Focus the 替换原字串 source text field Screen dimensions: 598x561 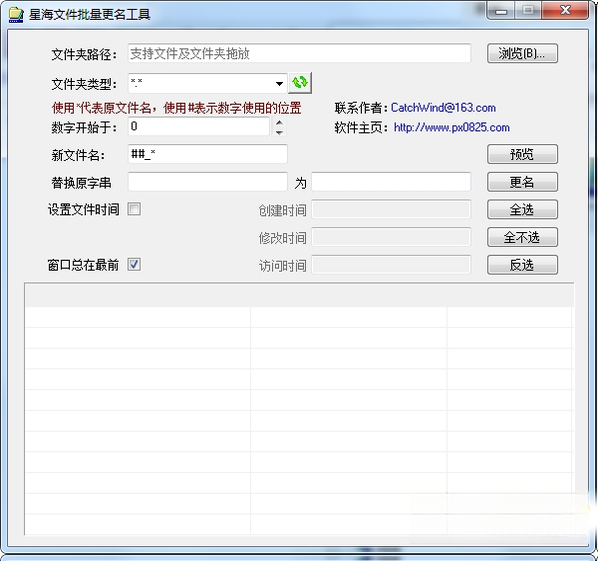click(x=207, y=182)
